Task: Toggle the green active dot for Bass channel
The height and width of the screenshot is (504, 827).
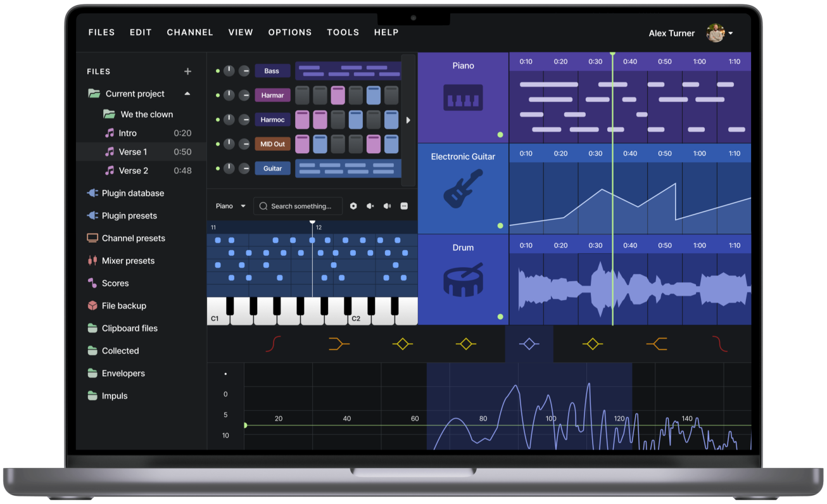Action: tap(218, 71)
